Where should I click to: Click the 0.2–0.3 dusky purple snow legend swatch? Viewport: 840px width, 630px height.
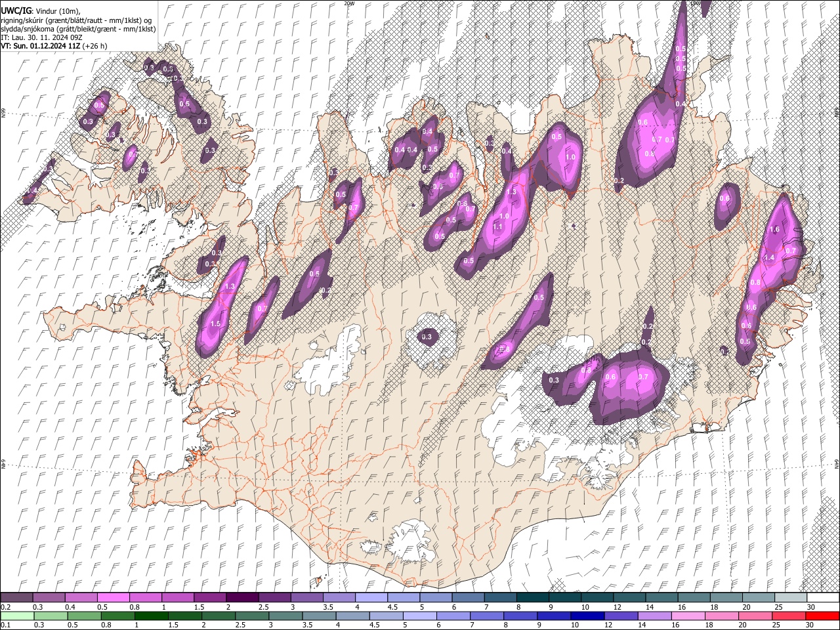16,597
